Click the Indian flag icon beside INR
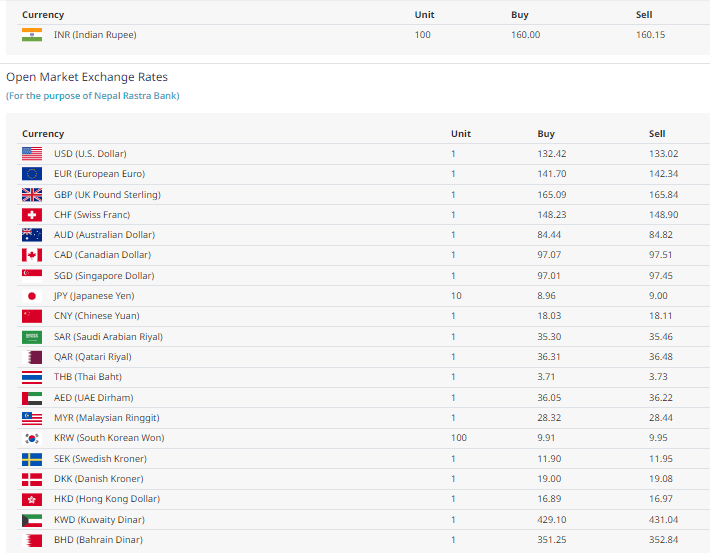 pos(32,35)
